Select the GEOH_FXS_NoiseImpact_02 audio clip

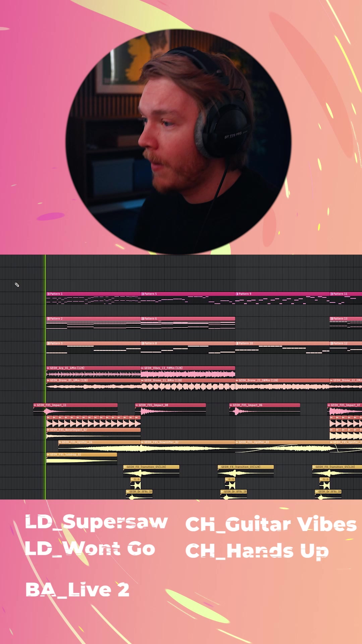(94, 434)
